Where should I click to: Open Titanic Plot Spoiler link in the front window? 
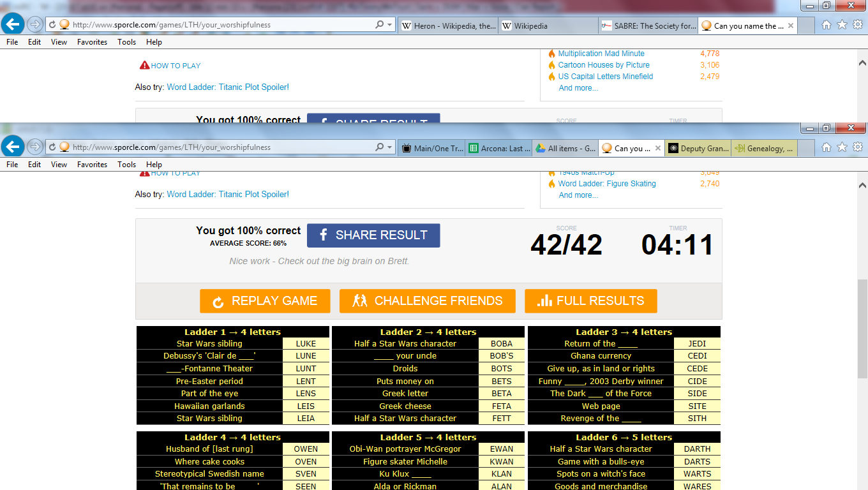(228, 195)
